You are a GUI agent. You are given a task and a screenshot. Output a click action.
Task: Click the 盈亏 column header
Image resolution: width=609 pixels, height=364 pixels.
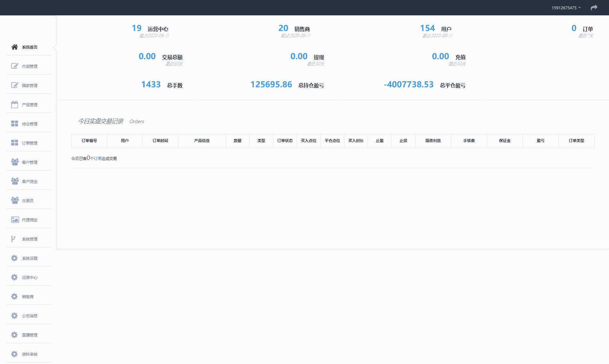click(541, 141)
